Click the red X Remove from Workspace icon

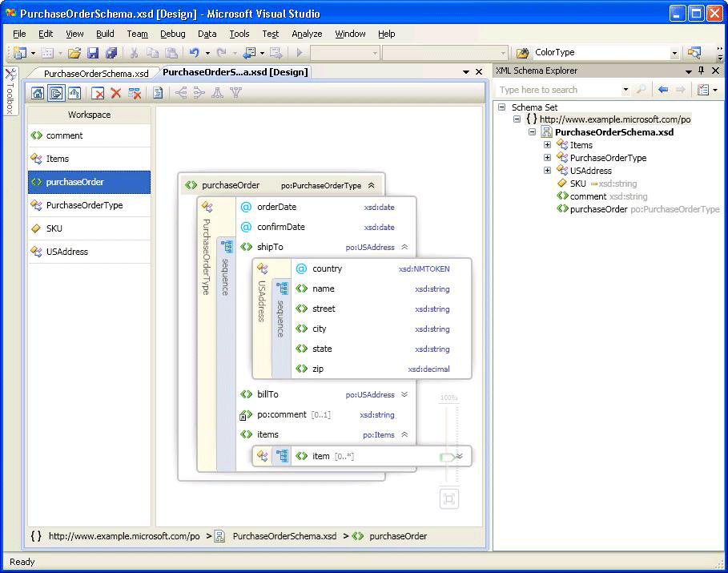[x=115, y=93]
